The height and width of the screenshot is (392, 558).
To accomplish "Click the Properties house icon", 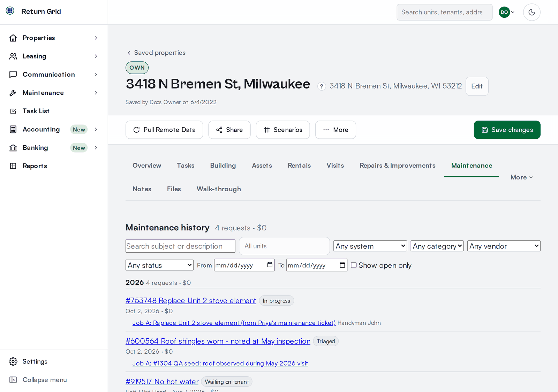I will (x=13, y=38).
